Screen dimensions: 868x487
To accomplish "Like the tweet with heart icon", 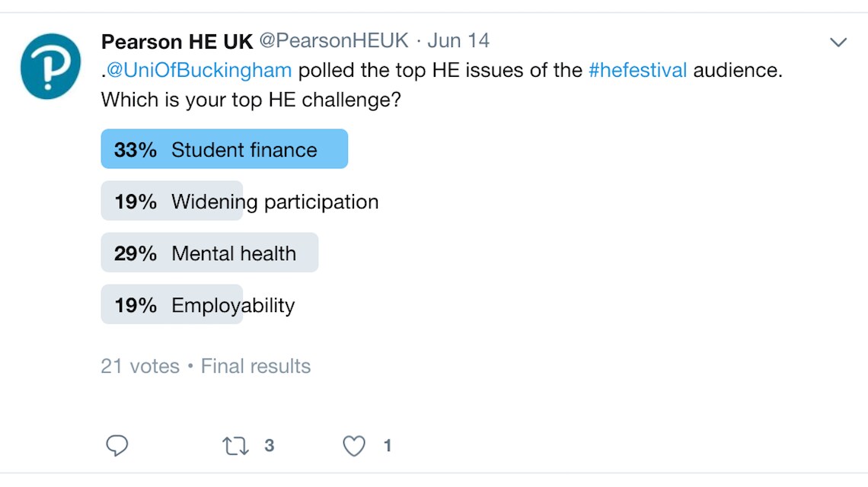I will pos(354,446).
